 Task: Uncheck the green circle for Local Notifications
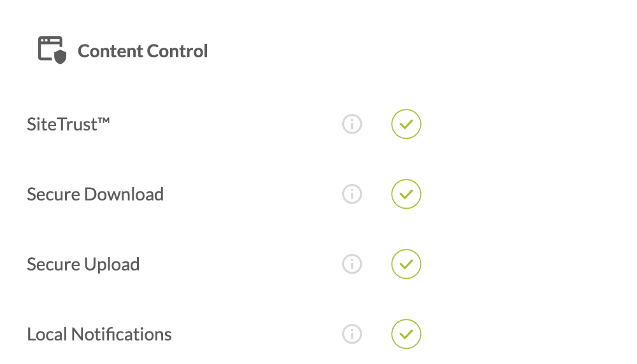406,334
